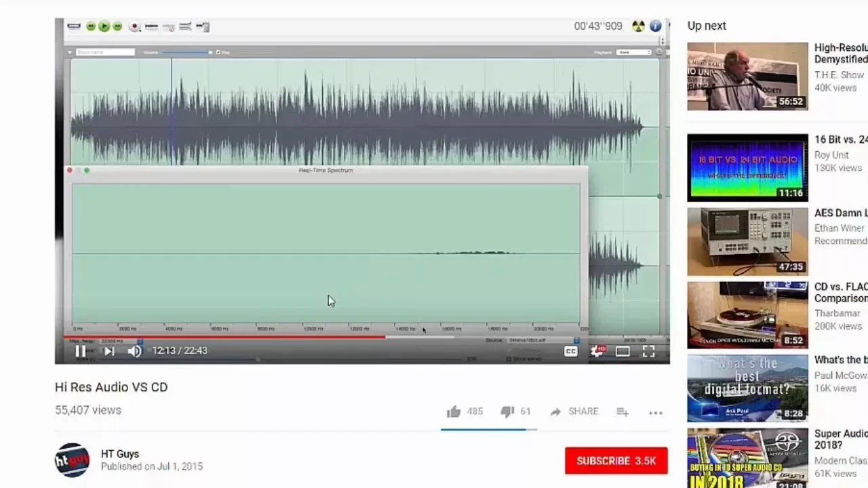Viewport: 868px width, 488px height.
Task: Open the Playback dropdown in the track header
Action: click(633, 52)
